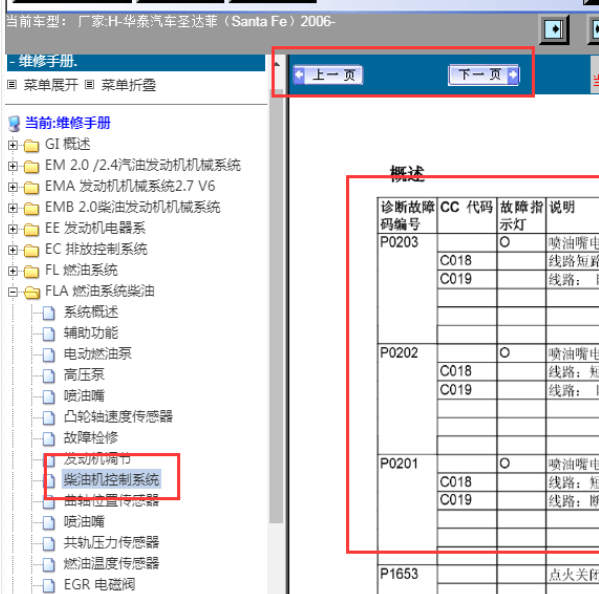The height and width of the screenshot is (594, 599).
Task: Click page icon next to 凸轮轴速度传感器
Action: [x=49, y=418]
